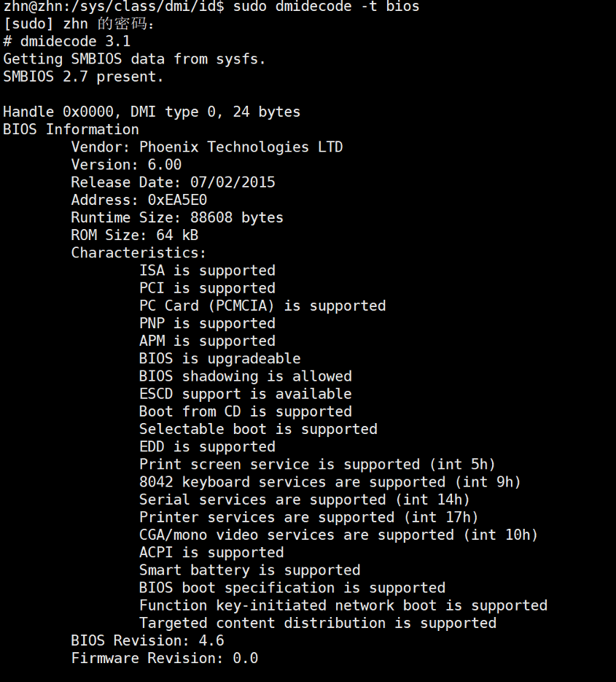Click the 8042 keyboard services line
The width and height of the screenshot is (616, 682).
point(330,482)
